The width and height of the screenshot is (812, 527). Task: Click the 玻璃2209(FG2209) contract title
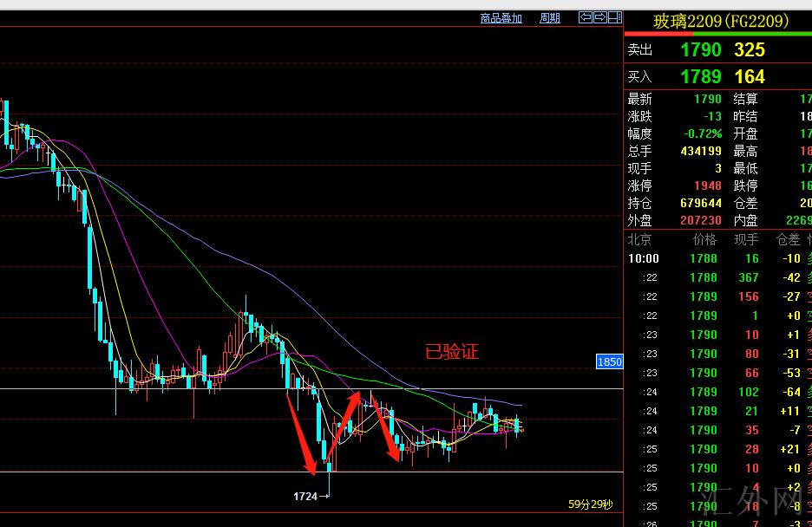pyautogui.click(x=721, y=21)
